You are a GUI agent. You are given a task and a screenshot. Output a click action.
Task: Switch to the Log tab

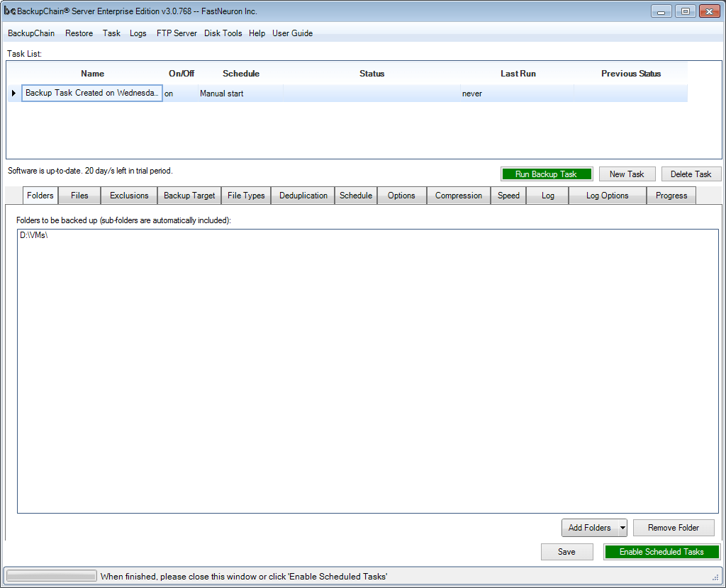548,196
